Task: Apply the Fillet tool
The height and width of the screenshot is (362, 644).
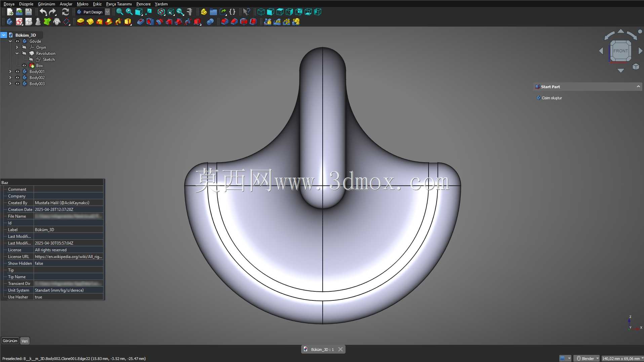Action: tap(225, 22)
